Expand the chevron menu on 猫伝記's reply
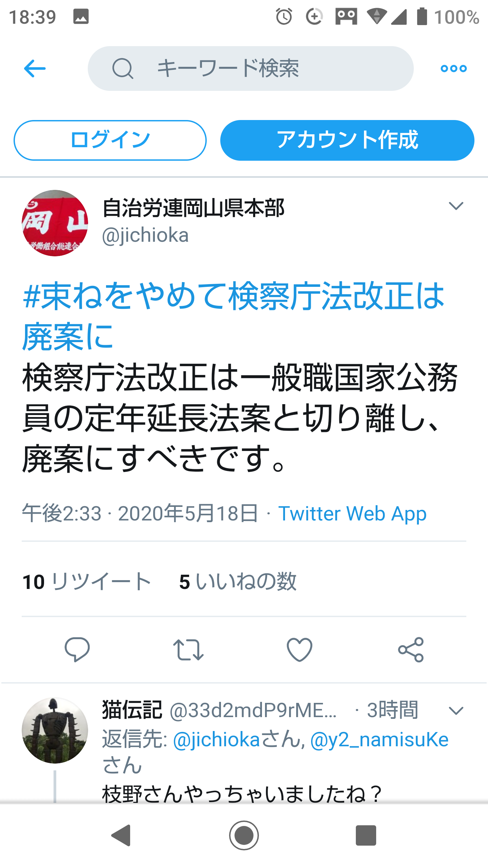The height and width of the screenshot is (868, 488). tap(456, 710)
